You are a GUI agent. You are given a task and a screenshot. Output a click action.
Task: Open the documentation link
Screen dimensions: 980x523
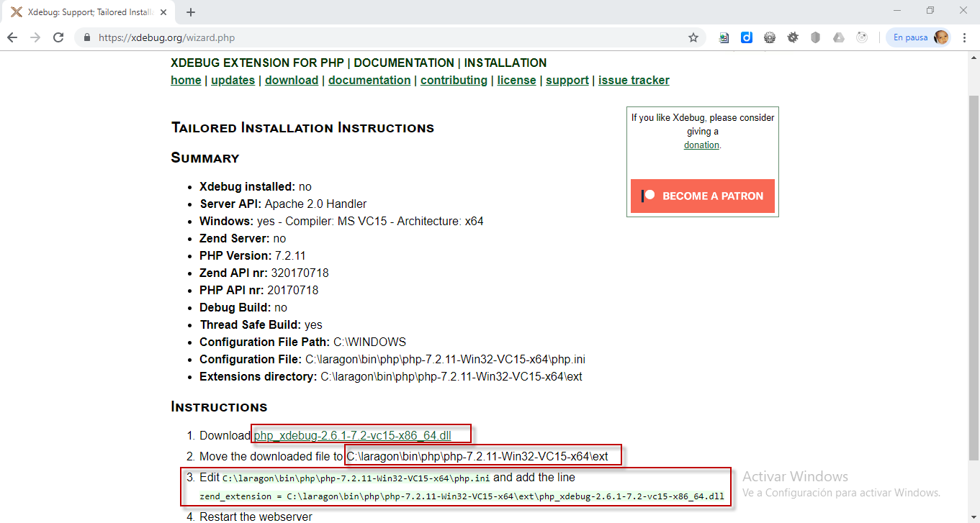coord(369,81)
